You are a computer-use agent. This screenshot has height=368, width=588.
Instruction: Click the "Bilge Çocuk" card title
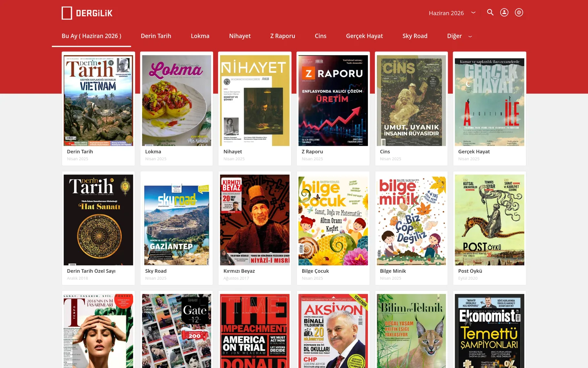pos(315,271)
